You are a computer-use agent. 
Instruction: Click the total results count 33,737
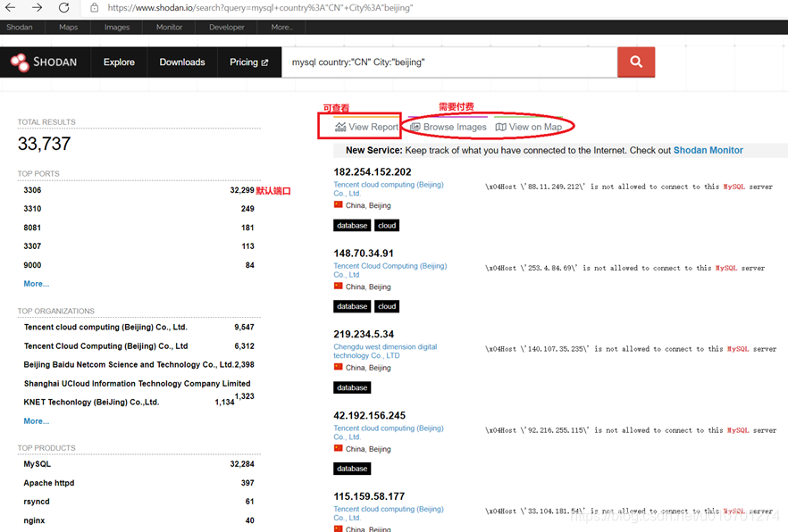tap(45, 144)
